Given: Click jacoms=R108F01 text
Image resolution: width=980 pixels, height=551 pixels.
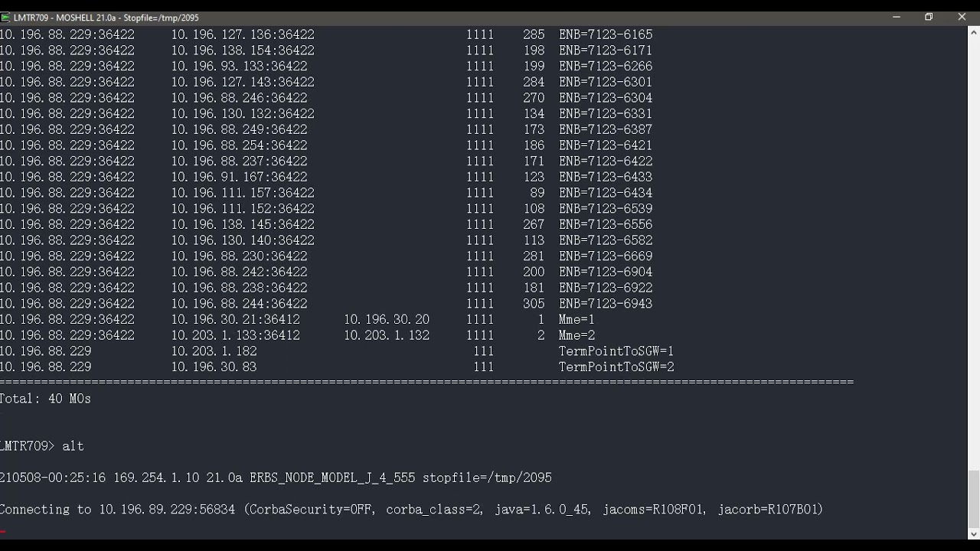Looking at the screenshot, I should (655, 509).
